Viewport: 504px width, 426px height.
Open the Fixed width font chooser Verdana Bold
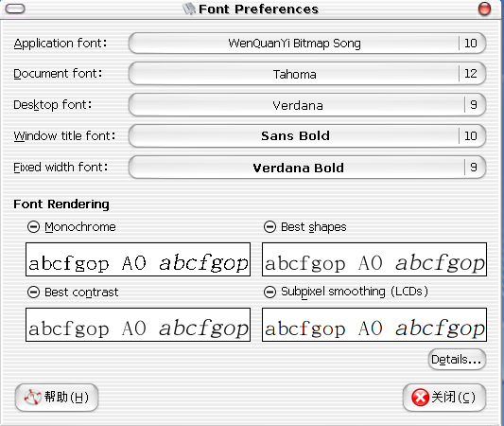point(307,167)
